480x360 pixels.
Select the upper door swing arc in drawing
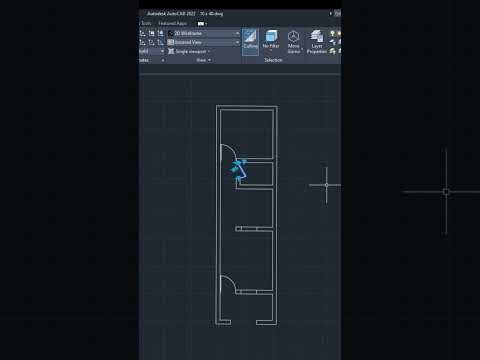pyautogui.click(x=231, y=148)
